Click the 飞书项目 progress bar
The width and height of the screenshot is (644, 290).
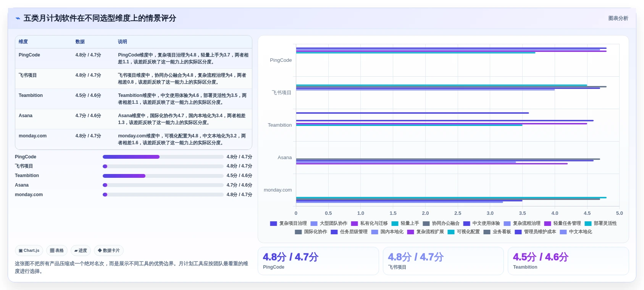(x=163, y=166)
